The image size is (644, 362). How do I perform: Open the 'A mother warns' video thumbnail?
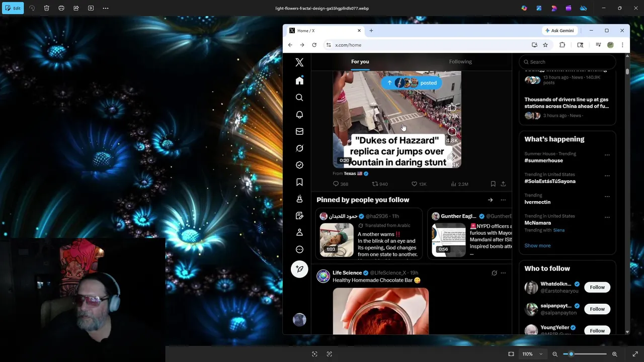point(337,240)
